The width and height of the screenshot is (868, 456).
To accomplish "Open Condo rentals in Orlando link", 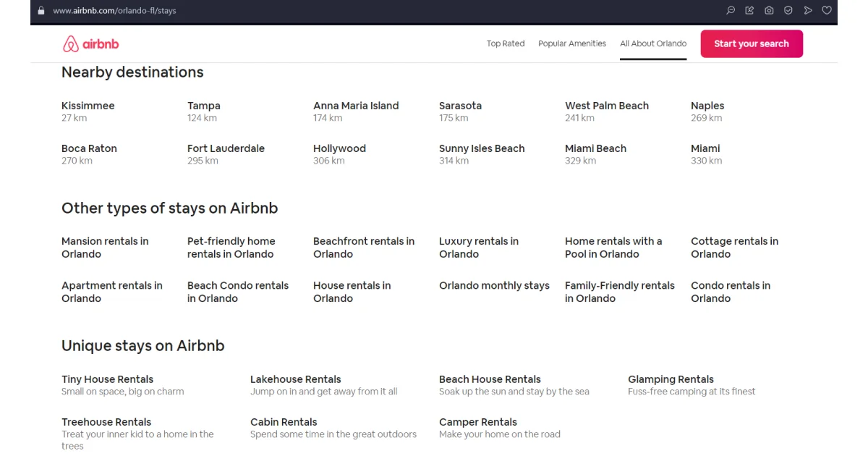I will point(731,292).
